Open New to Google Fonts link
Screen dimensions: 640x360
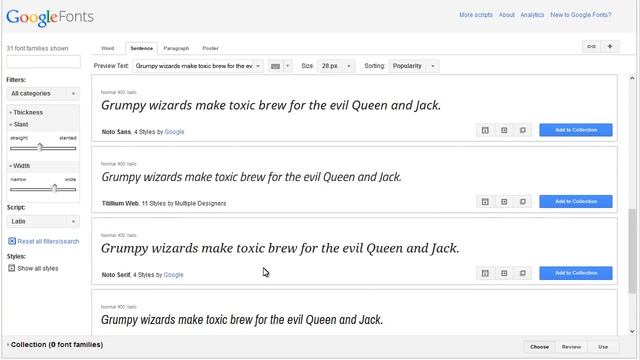click(580, 15)
